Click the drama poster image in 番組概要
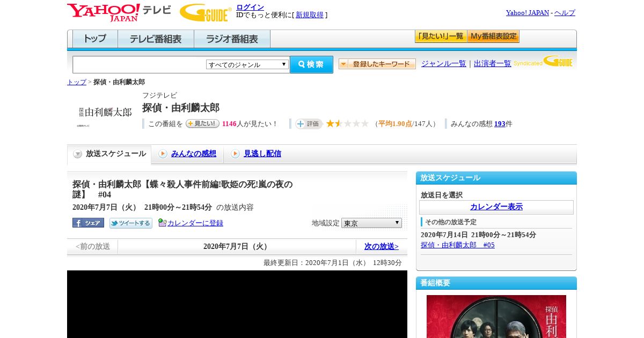Image resolution: width=644 pixels, height=338 pixels. (x=496, y=317)
